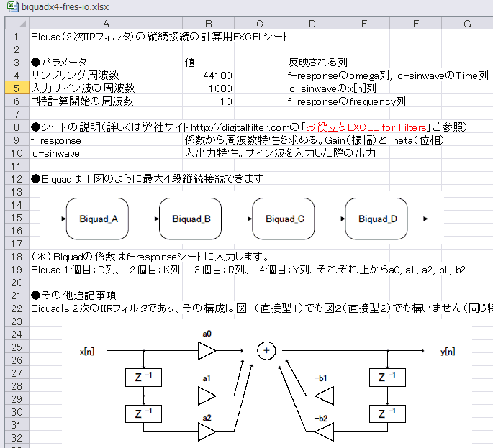The width and height of the screenshot is (493, 448).
Task: Click the biquadx4-fres-io.xlsx file name
Action: (x=65, y=6)
